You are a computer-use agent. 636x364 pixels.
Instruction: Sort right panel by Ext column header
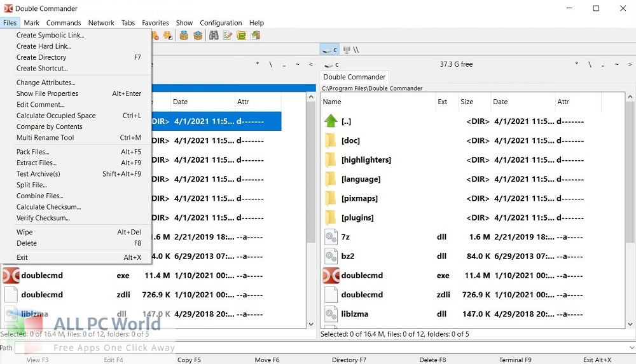point(446,102)
